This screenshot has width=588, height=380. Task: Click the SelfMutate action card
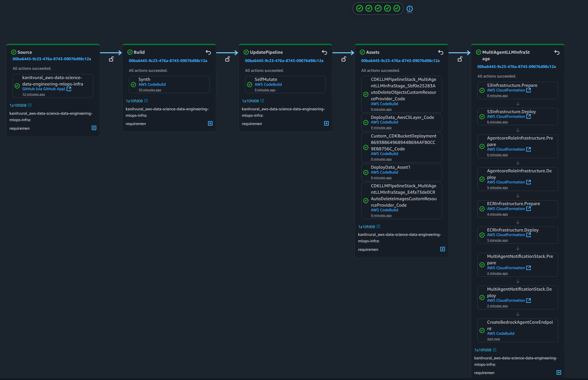coord(285,84)
